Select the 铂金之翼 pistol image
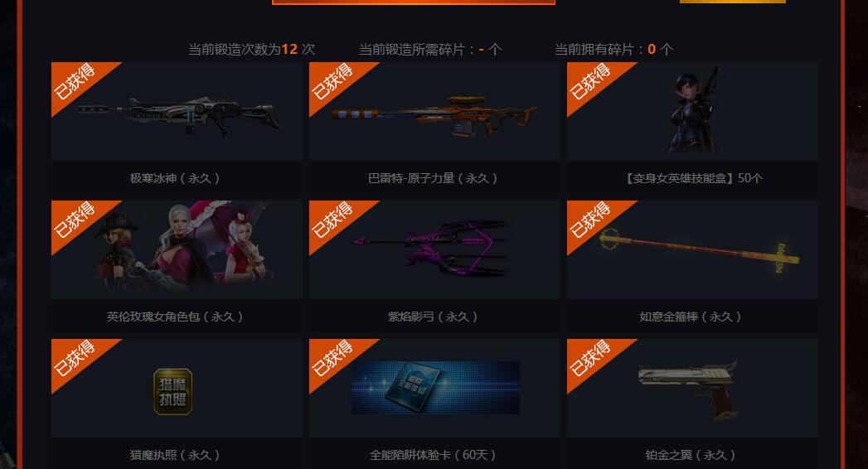The image size is (868, 469). [x=688, y=389]
